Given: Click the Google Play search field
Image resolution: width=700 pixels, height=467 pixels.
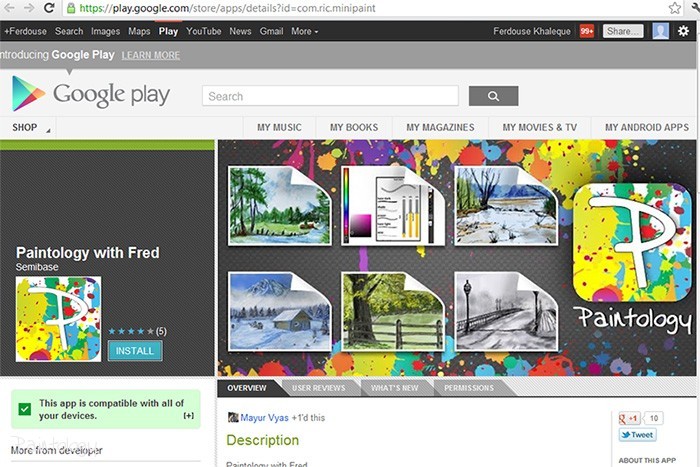Looking at the screenshot, I should 330,96.
